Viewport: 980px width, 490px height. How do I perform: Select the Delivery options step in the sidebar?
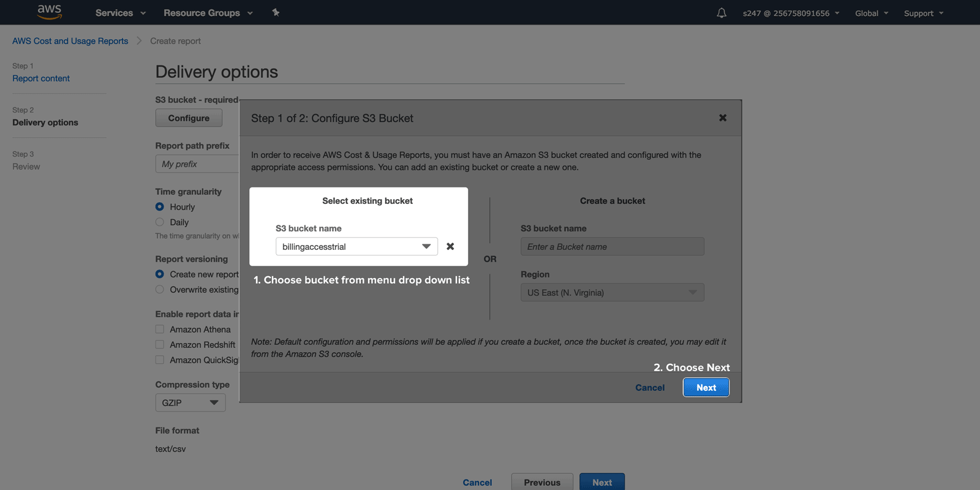click(x=45, y=123)
